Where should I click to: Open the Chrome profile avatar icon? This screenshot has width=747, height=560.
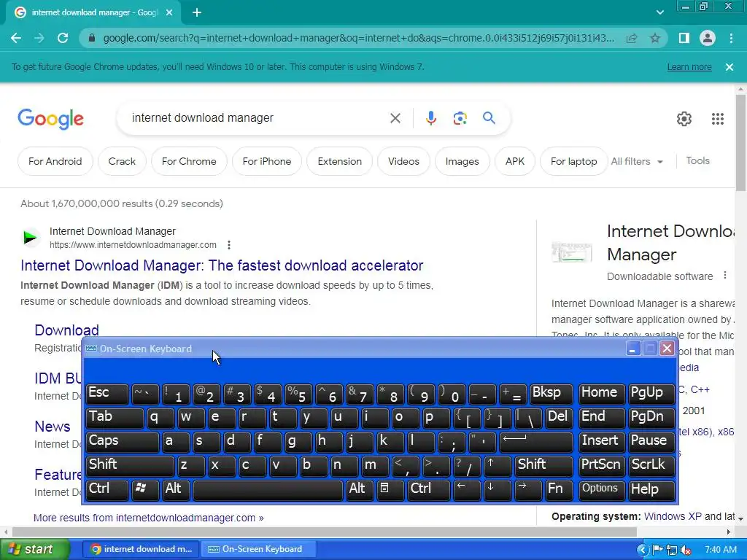pyautogui.click(x=708, y=38)
